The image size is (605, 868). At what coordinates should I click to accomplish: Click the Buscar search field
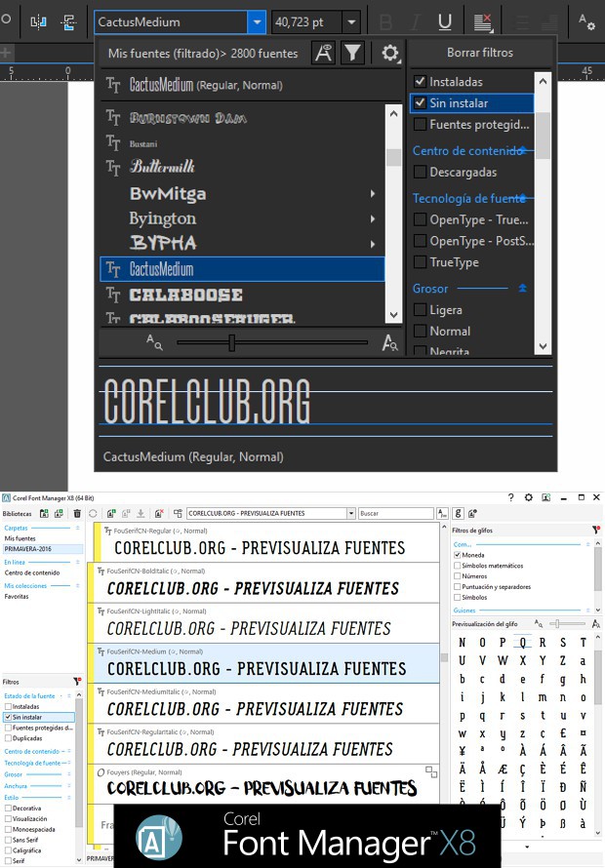point(395,514)
